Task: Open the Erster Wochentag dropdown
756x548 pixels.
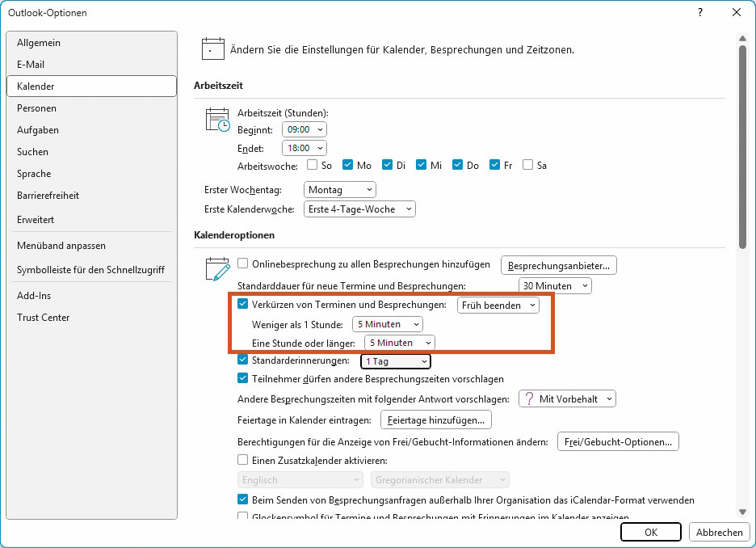Action: coord(339,189)
